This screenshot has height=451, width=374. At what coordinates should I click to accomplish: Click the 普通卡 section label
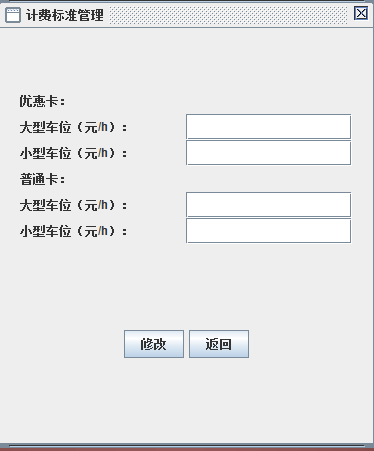(x=42, y=179)
